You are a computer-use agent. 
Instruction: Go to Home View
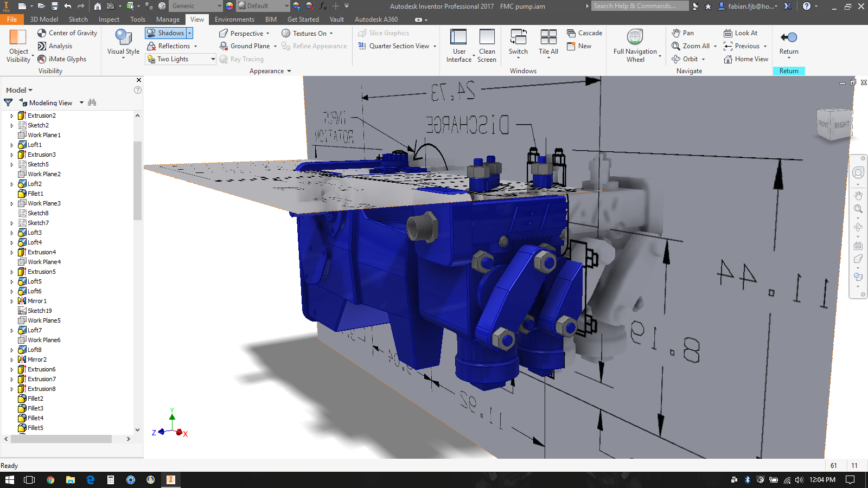click(x=746, y=59)
